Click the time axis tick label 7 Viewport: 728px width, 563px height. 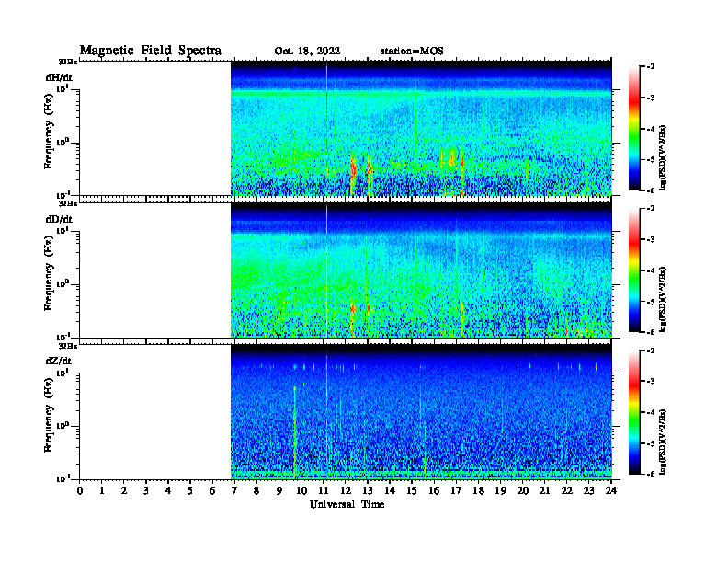point(235,490)
